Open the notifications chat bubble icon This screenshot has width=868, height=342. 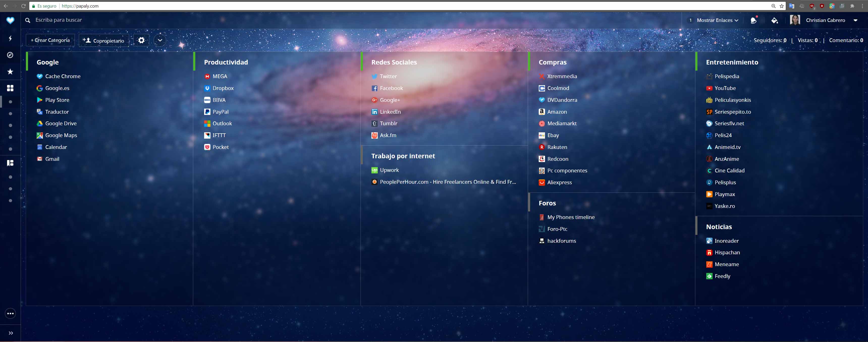pos(754,20)
